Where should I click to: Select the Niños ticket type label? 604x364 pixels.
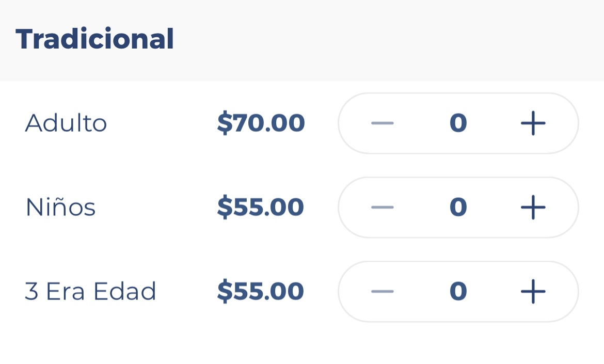tap(60, 208)
